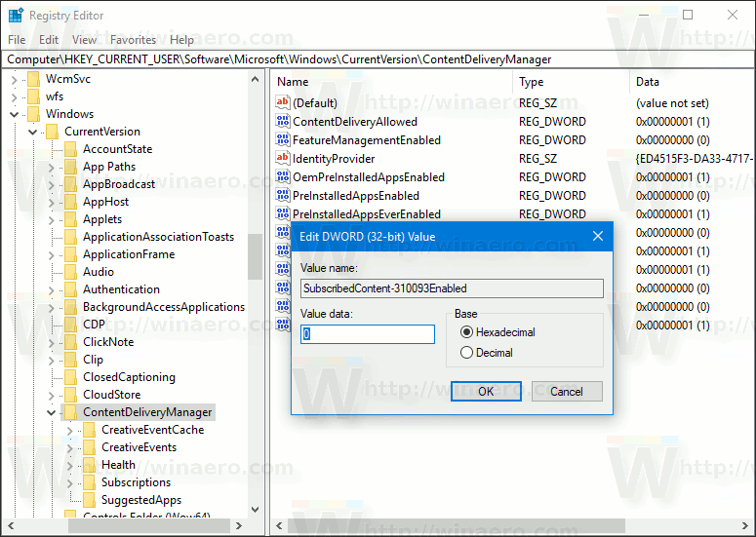The image size is (756, 537).
Task: Expand the App Paths tree node
Action: [51, 167]
